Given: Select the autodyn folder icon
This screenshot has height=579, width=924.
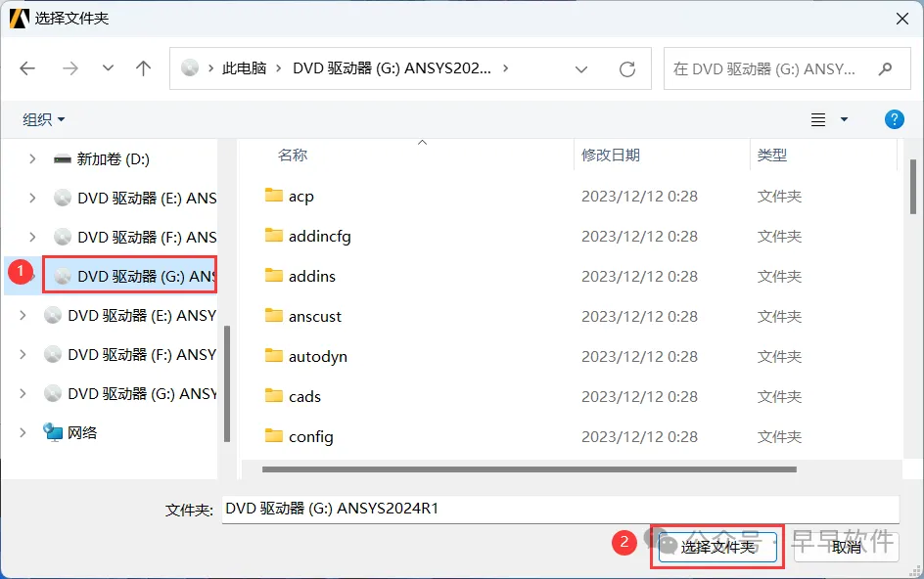Looking at the screenshot, I should point(273,355).
